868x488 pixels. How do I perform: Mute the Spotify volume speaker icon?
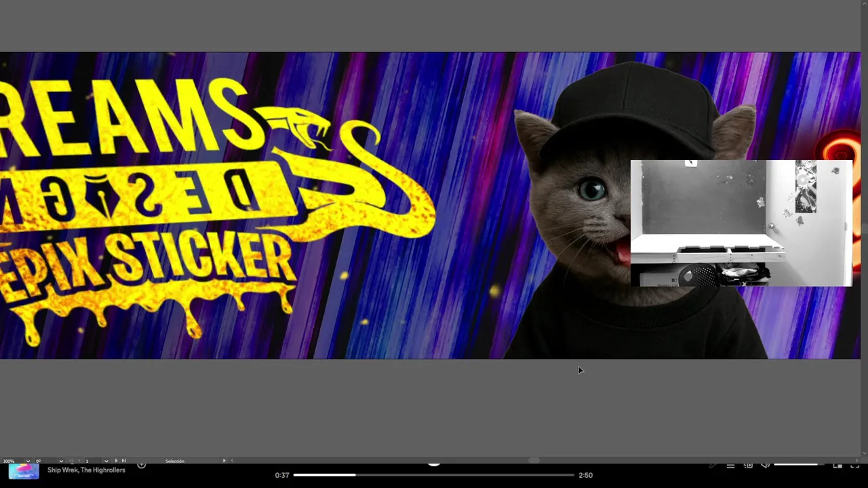coord(766,465)
